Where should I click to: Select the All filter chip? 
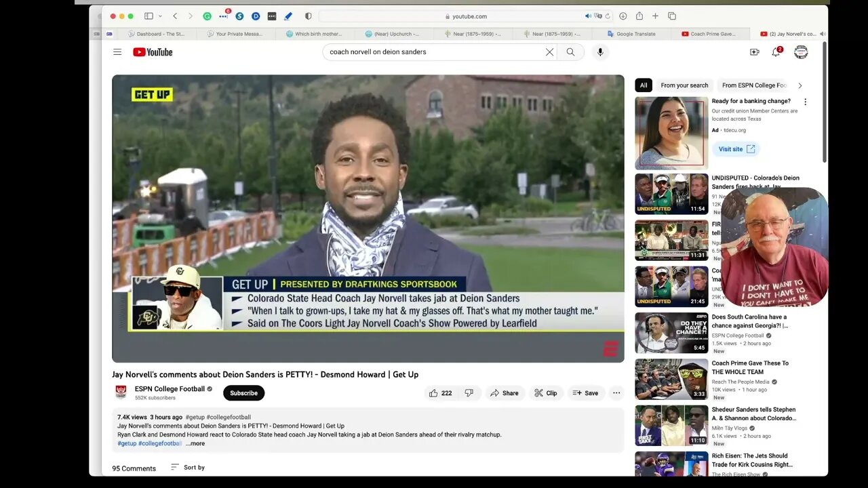(644, 85)
